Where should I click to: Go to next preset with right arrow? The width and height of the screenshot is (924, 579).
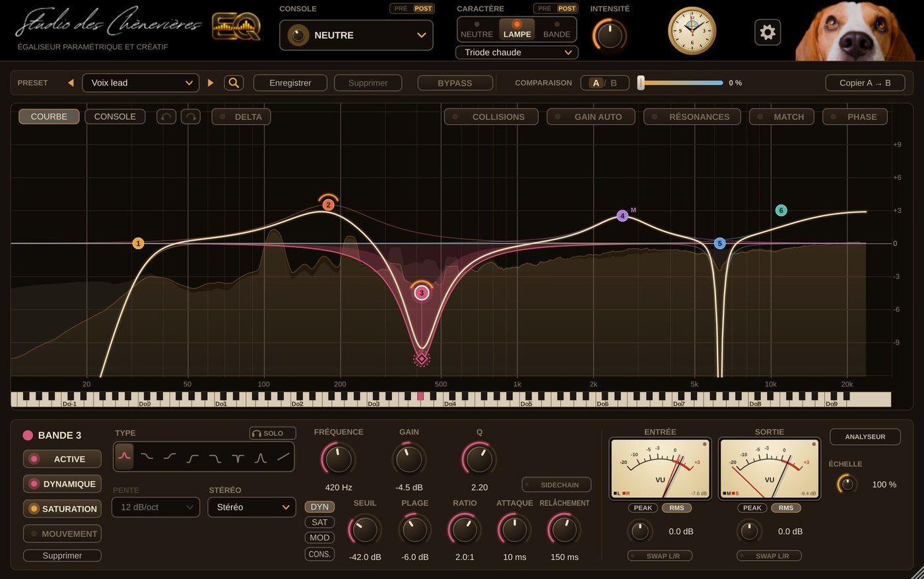coord(211,82)
